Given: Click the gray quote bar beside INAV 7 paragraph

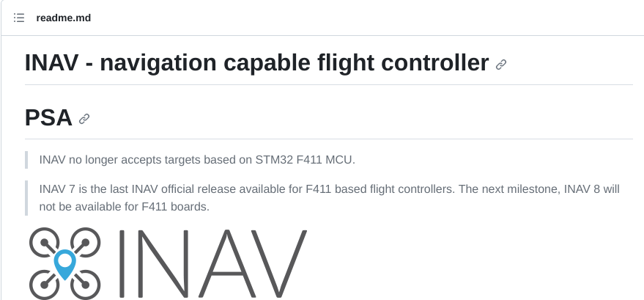Looking at the screenshot, I should click(26, 197).
